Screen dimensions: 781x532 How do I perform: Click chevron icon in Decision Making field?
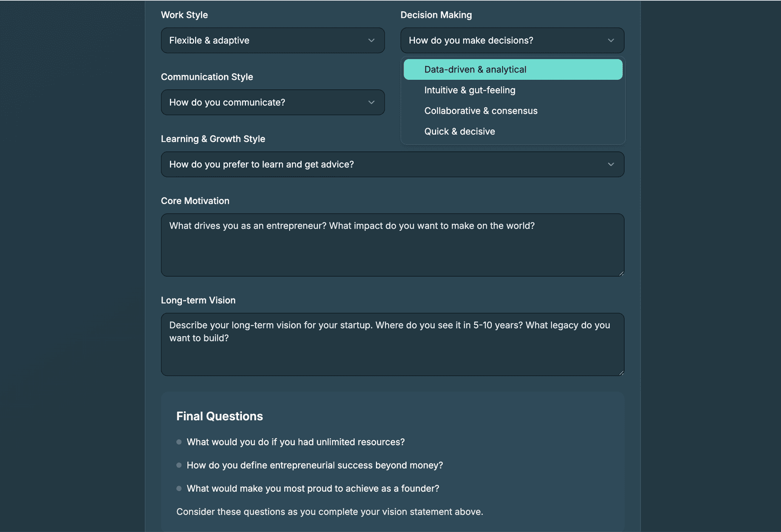(611, 40)
